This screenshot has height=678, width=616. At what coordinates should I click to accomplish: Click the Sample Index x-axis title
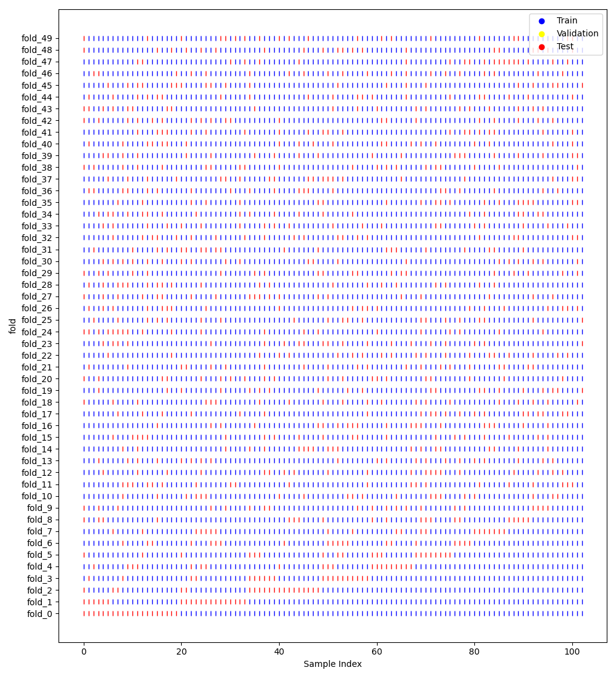[333, 664]
